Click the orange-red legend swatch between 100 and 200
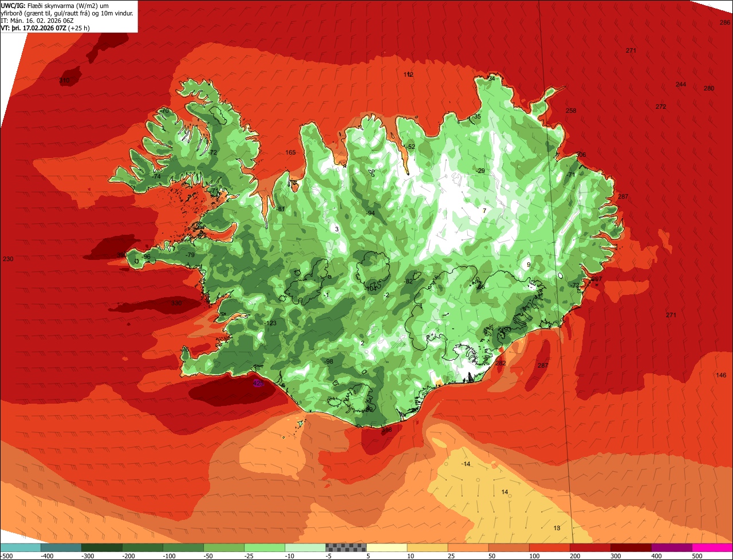This screenshot has width=733, height=560. tap(550, 547)
